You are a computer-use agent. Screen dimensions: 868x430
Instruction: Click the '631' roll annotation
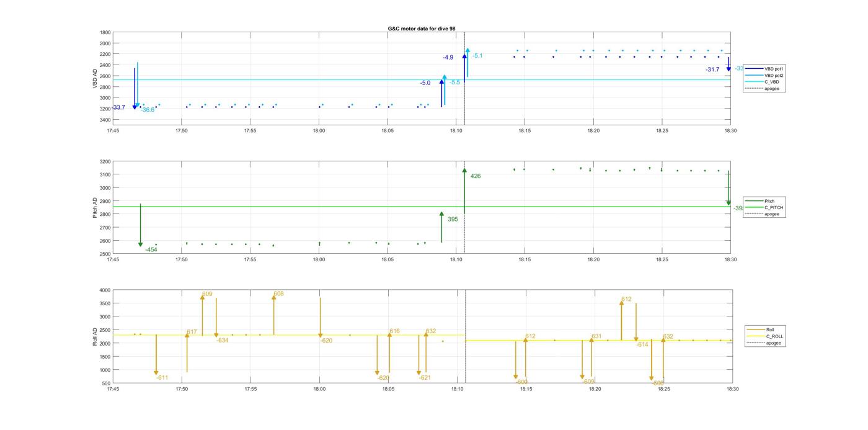click(x=596, y=336)
